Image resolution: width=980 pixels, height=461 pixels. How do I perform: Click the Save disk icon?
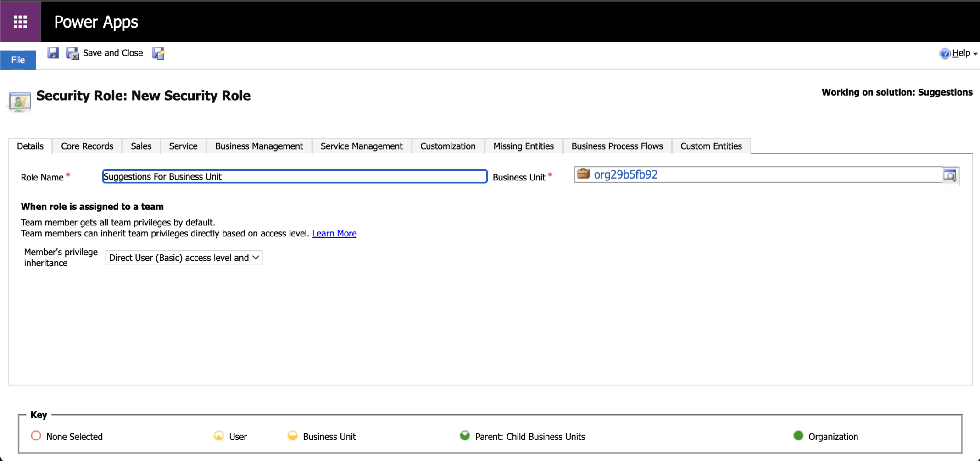point(53,53)
